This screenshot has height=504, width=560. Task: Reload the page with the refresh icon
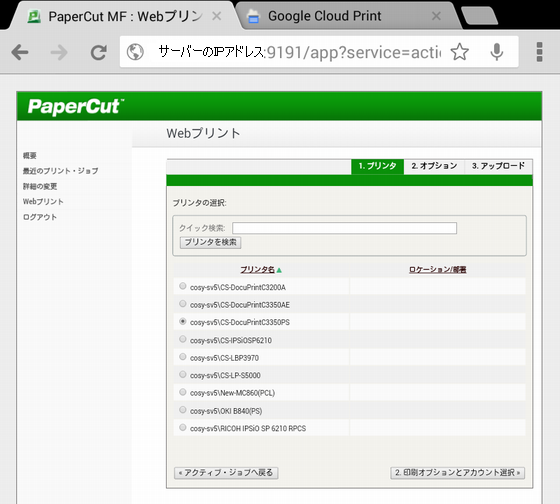pos(99,53)
